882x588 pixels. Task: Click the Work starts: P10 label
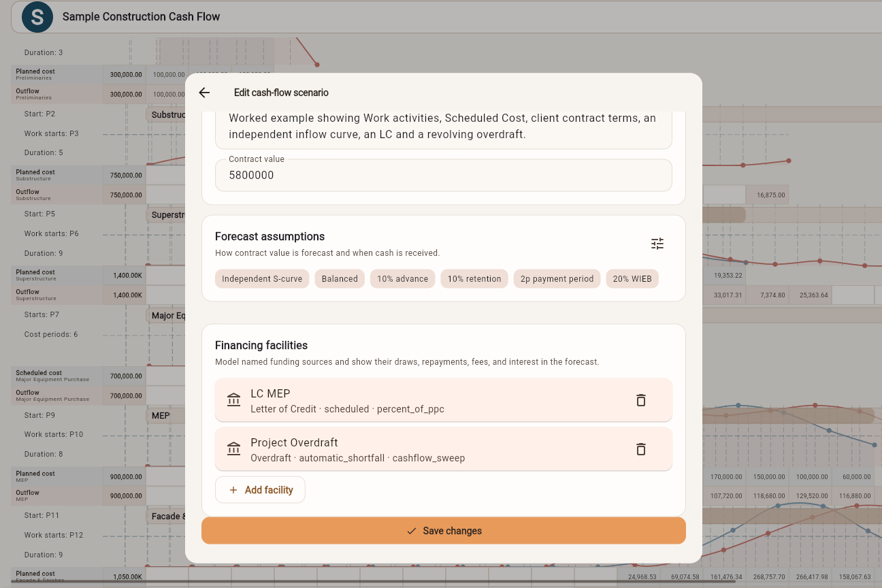[54, 434]
